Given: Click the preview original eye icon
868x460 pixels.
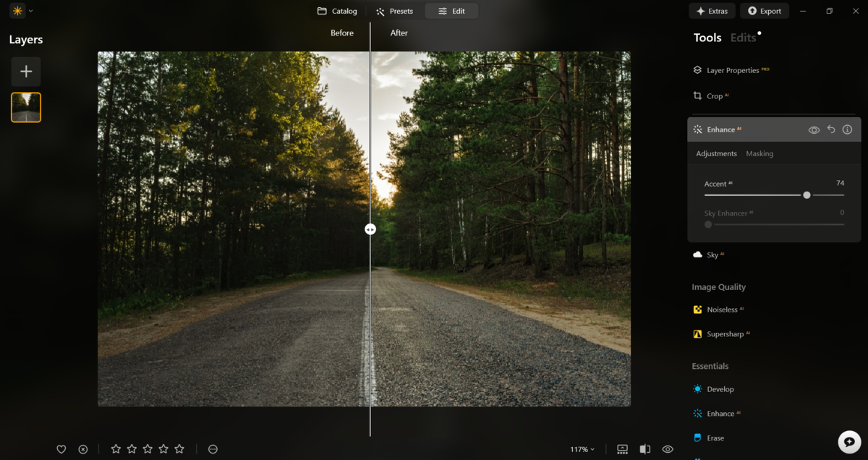Looking at the screenshot, I should tap(668, 449).
